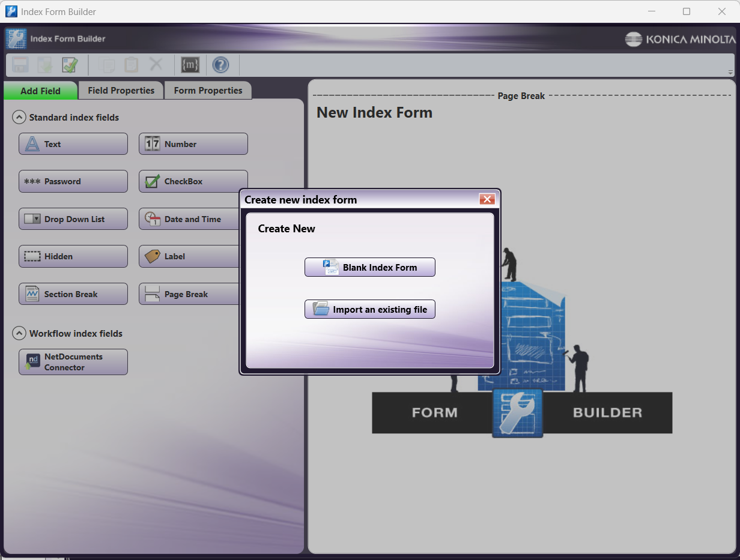
Task: Click the New Index Form title text
Action: [x=374, y=113]
